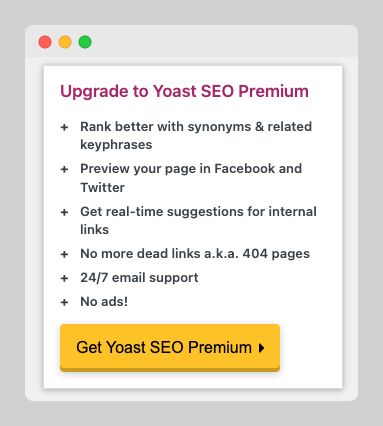
Task: Click the Upgrade to Yoast SEO Premium heading
Action: 184,91
